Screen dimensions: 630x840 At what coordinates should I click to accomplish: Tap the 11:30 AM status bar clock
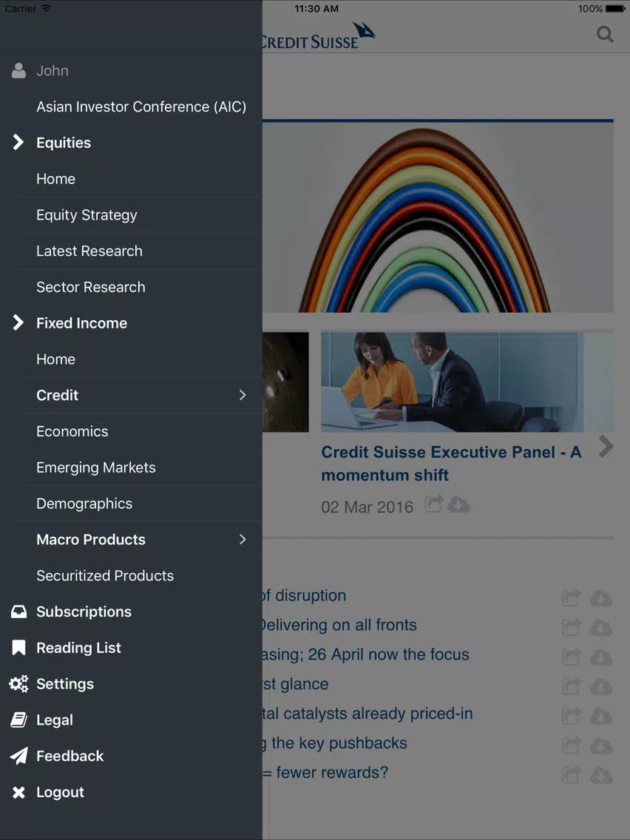(316, 9)
